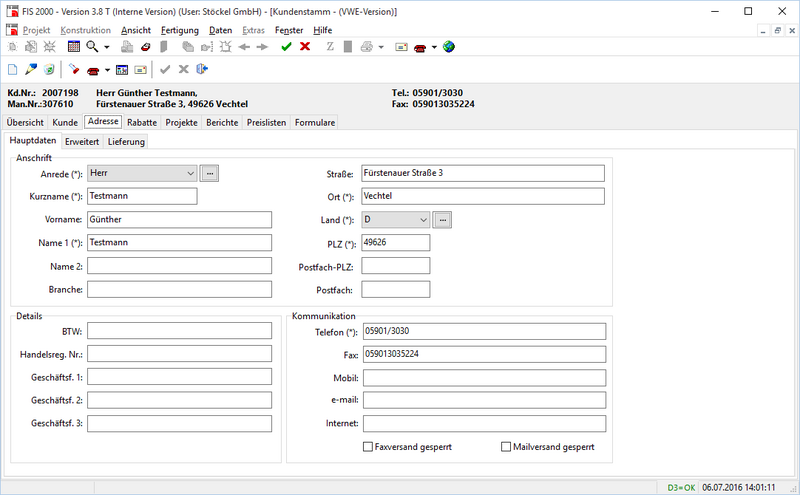Click the ellipsis button beside Land

click(444, 219)
